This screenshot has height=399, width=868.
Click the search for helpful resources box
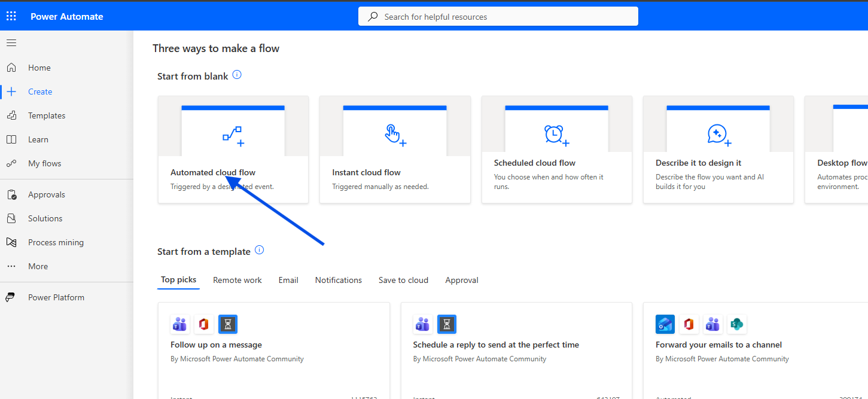coord(498,17)
